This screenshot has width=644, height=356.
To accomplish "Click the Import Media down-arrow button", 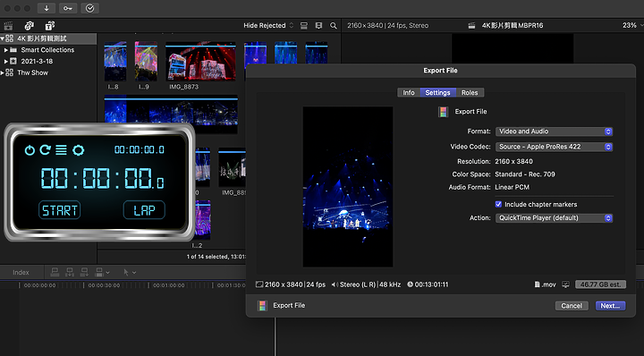I will pyautogui.click(x=47, y=8).
